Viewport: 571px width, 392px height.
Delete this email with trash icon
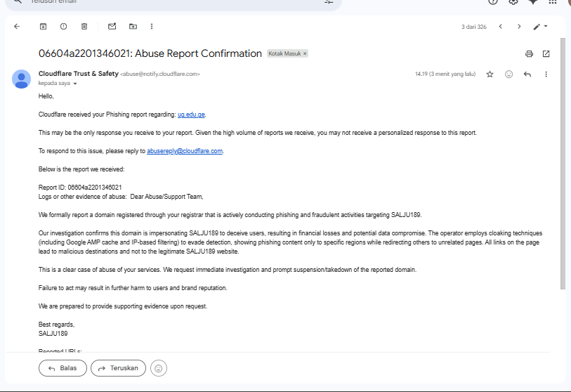point(84,27)
